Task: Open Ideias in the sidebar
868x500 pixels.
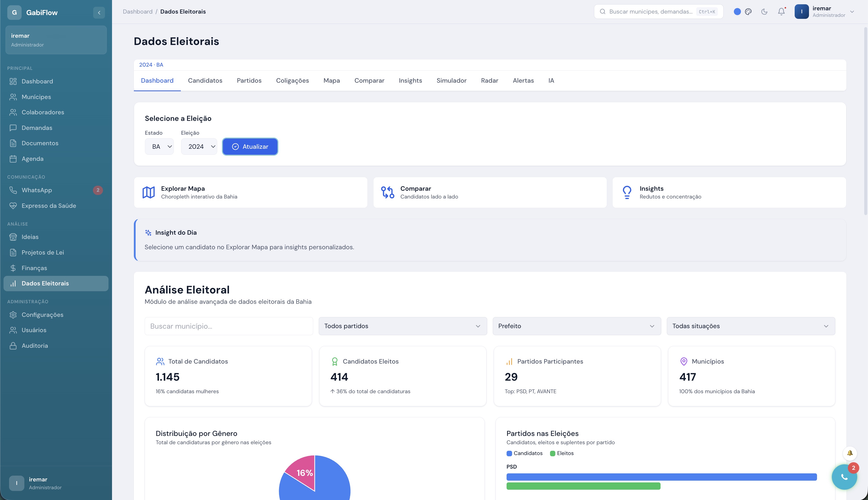Action: point(56,237)
